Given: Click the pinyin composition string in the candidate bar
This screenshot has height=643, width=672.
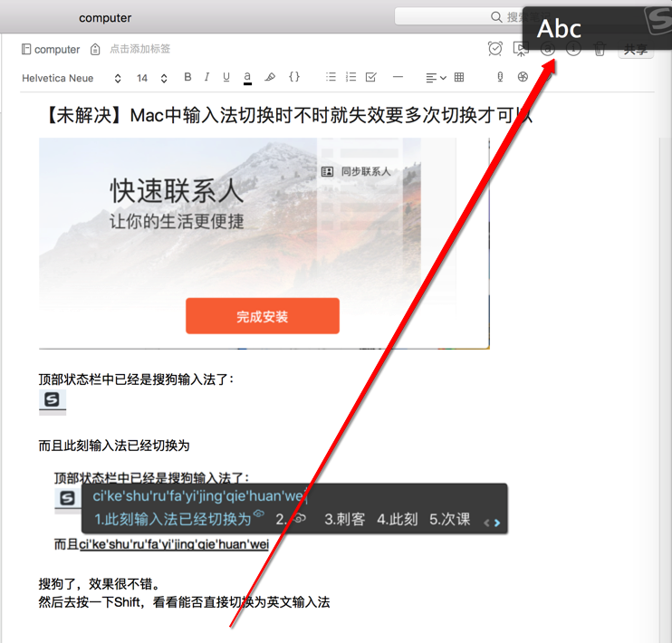Looking at the screenshot, I should [199, 496].
